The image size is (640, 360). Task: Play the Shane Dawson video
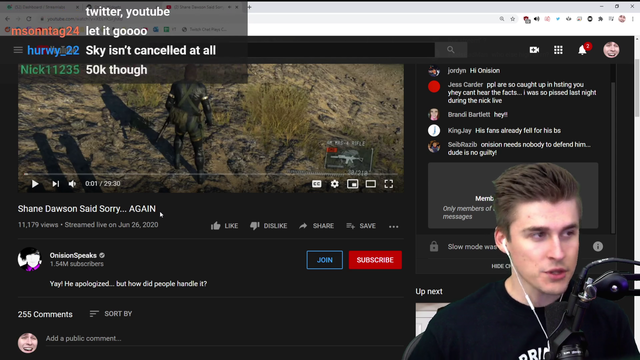pyautogui.click(x=35, y=184)
